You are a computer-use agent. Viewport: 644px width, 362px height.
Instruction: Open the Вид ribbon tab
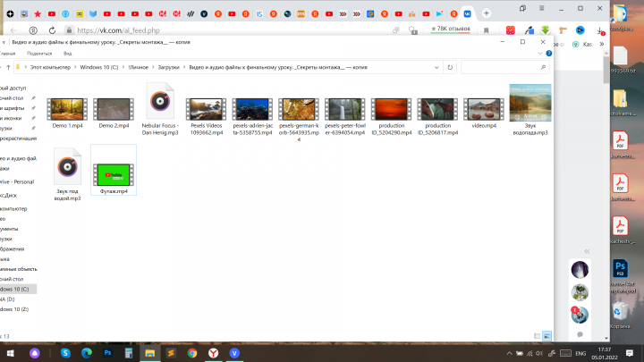pyautogui.click(x=67, y=54)
